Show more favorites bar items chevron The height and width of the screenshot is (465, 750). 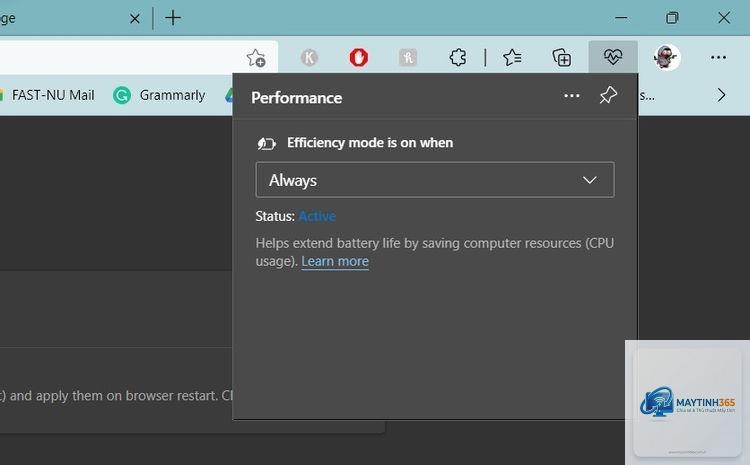[x=721, y=95]
